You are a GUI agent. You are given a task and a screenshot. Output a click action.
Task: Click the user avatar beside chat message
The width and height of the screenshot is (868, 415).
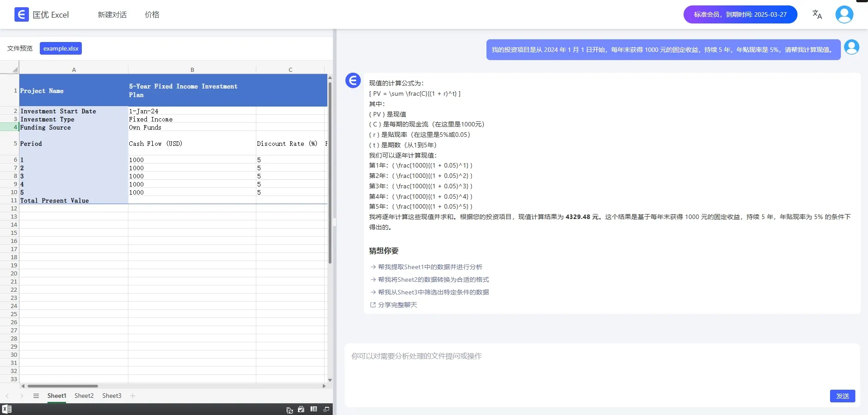tap(852, 47)
